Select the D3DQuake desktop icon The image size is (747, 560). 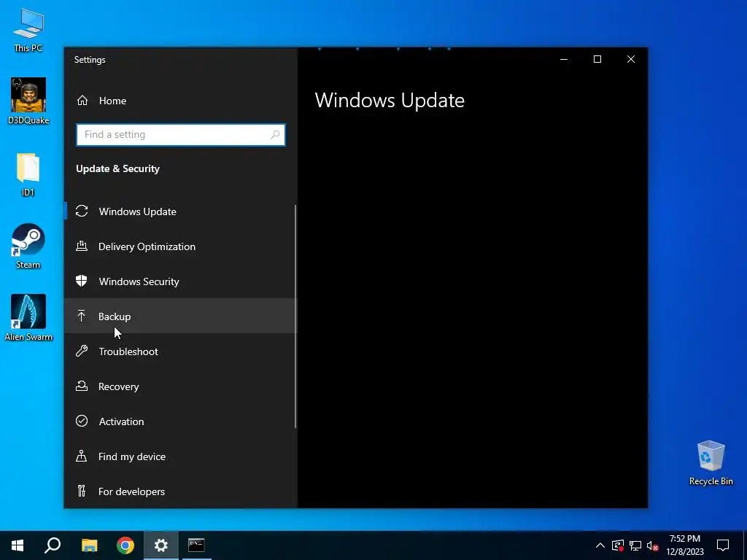(28, 101)
